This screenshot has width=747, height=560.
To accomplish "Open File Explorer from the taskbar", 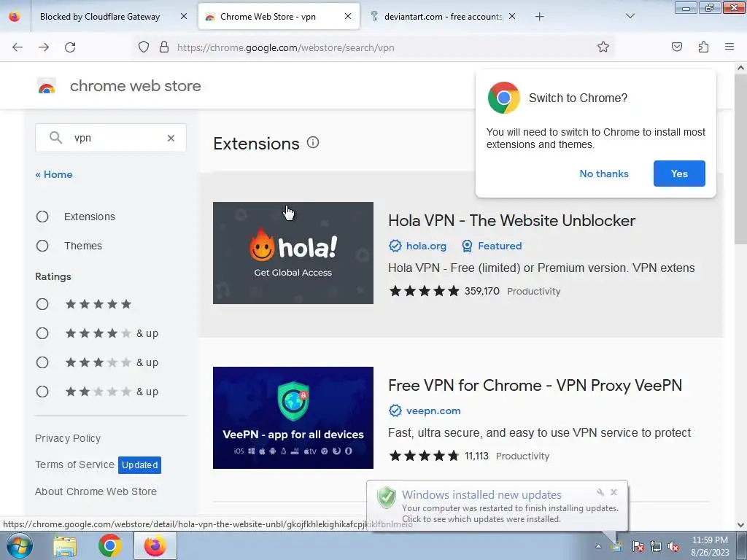I will coord(65,546).
